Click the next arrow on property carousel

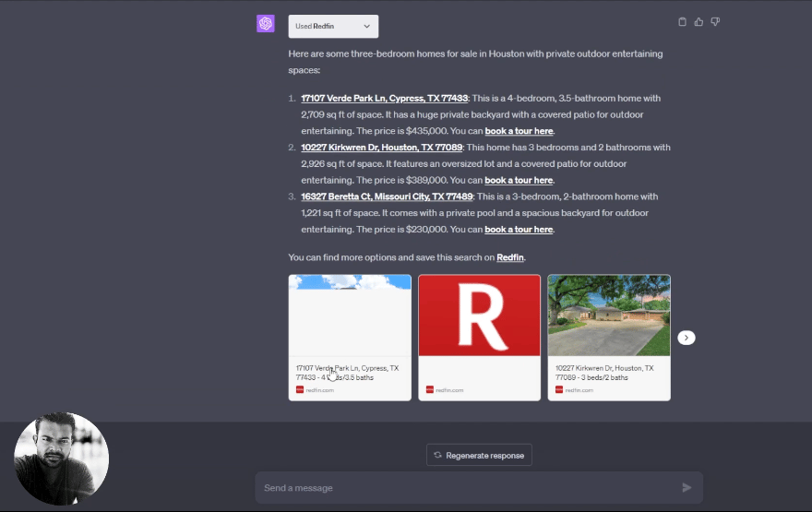coord(686,338)
